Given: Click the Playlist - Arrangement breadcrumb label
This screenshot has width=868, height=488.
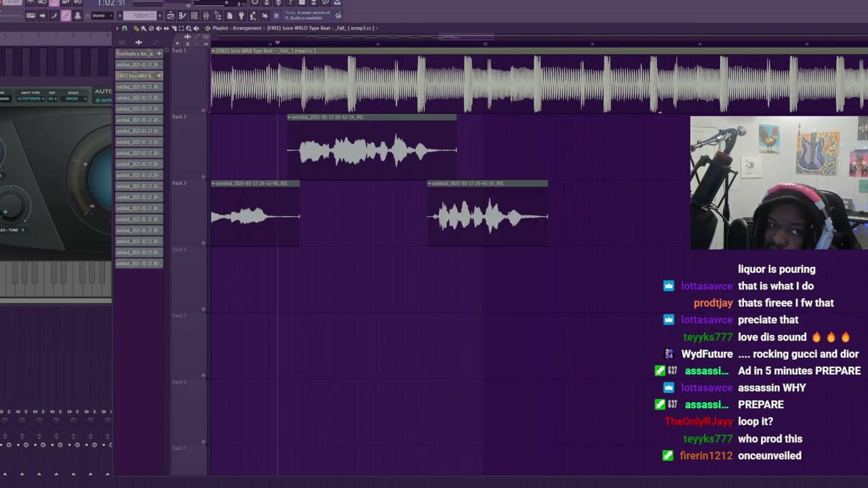Looking at the screenshot, I should point(237,28).
